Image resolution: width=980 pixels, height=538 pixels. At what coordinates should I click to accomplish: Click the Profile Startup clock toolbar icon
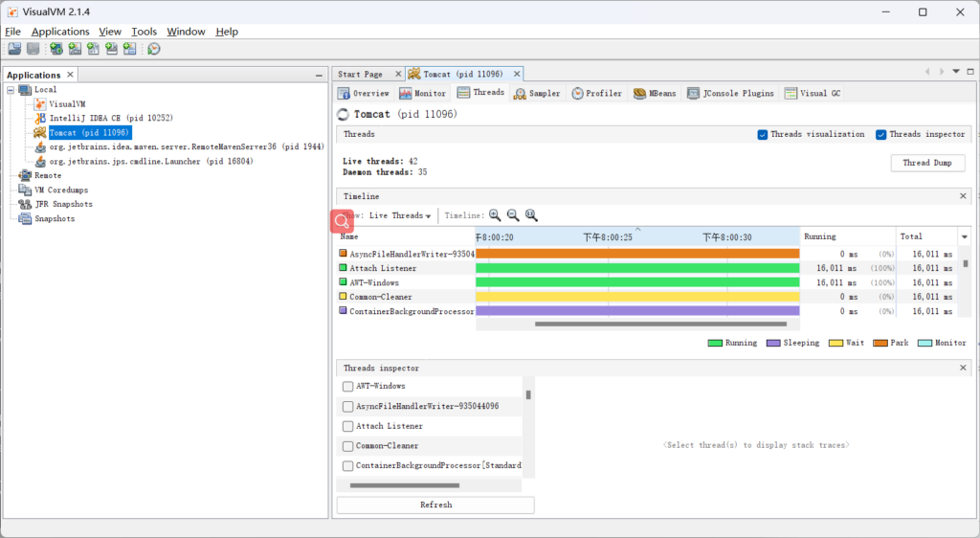pyautogui.click(x=154, y=49)
